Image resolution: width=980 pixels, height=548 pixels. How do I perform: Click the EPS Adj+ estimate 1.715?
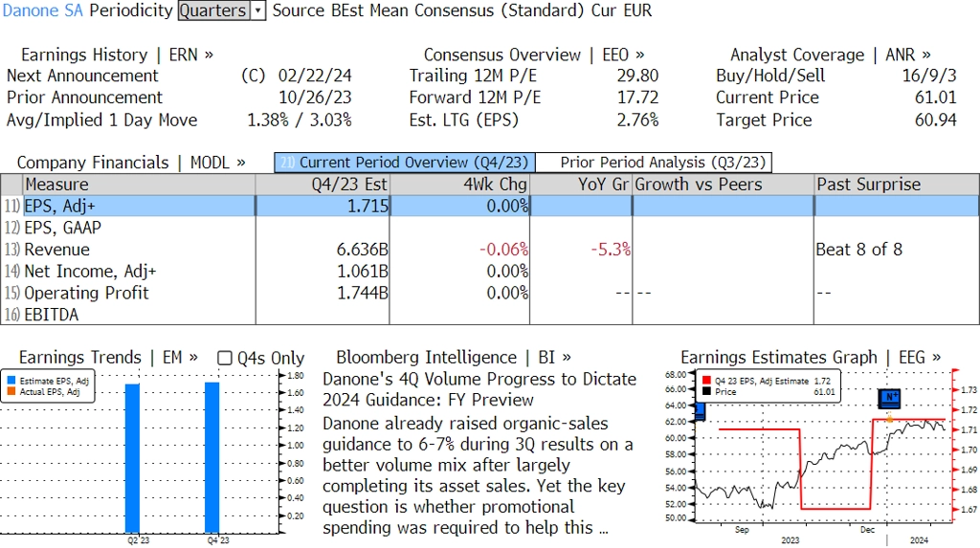(x=367, y=207)
